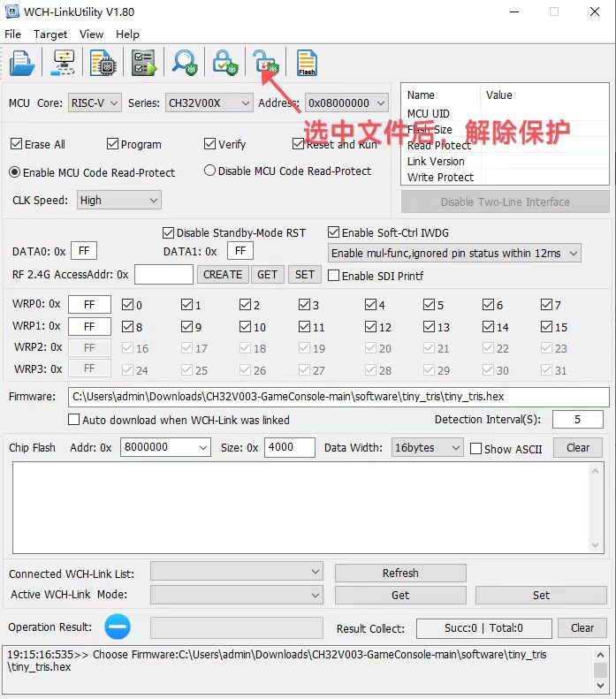
Task: Click the open firmware file icon
Action: [x=22, y=63]
